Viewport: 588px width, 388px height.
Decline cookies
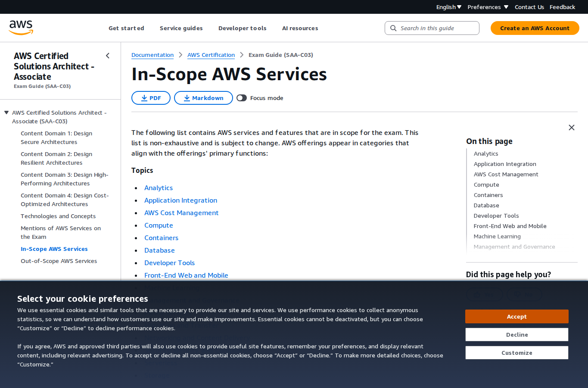(517, 335)
